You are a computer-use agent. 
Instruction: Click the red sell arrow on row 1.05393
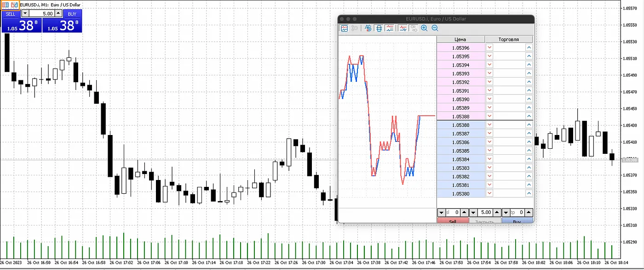point(489,73)
